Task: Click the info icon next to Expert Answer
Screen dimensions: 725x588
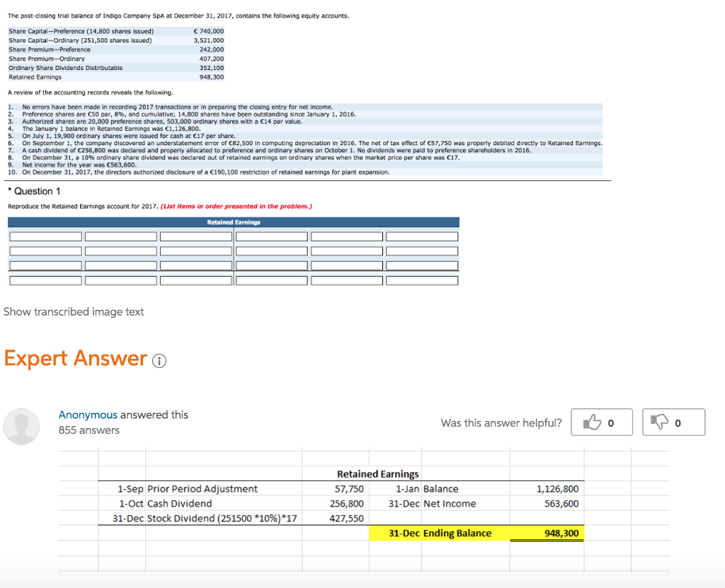Action: 159,360
